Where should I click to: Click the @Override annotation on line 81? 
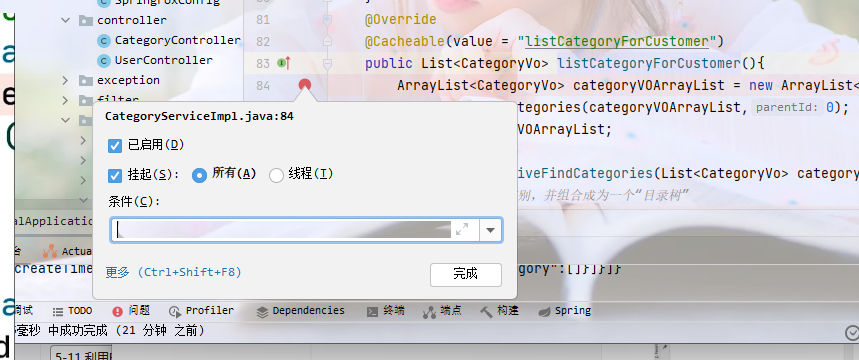click(400, 20)
